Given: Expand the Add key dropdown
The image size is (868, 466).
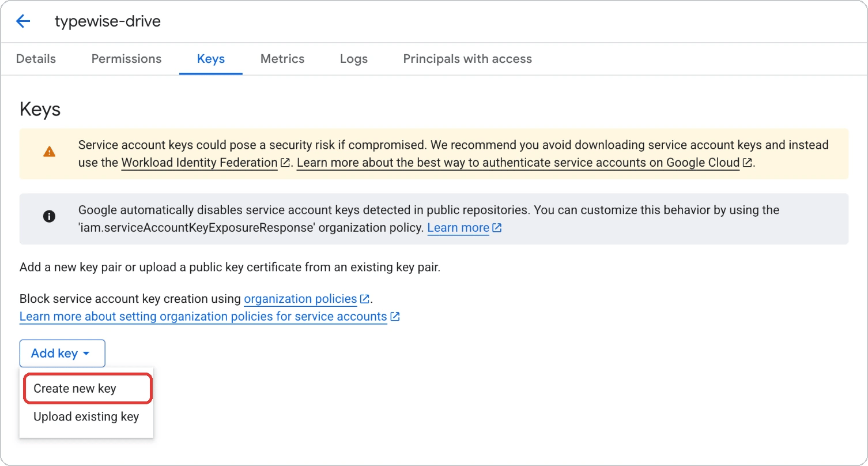Looking at the screenshot, I should click(x=62, y=354).
